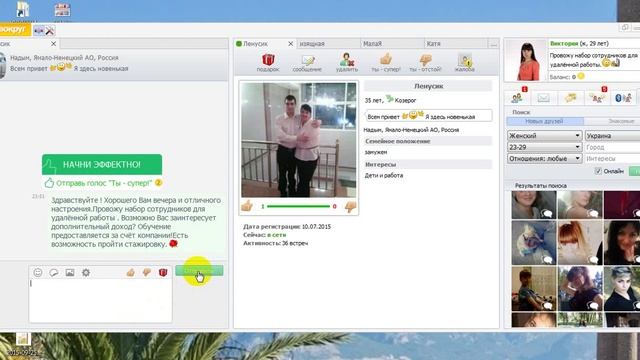640x360 pixels.
Task: Switch to the МалаЯ tab
Action: (392, 44)
